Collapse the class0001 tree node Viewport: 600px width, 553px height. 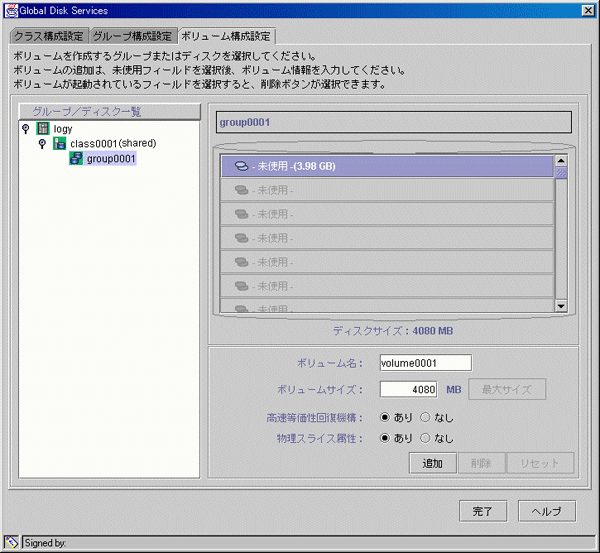pos(42,143)
